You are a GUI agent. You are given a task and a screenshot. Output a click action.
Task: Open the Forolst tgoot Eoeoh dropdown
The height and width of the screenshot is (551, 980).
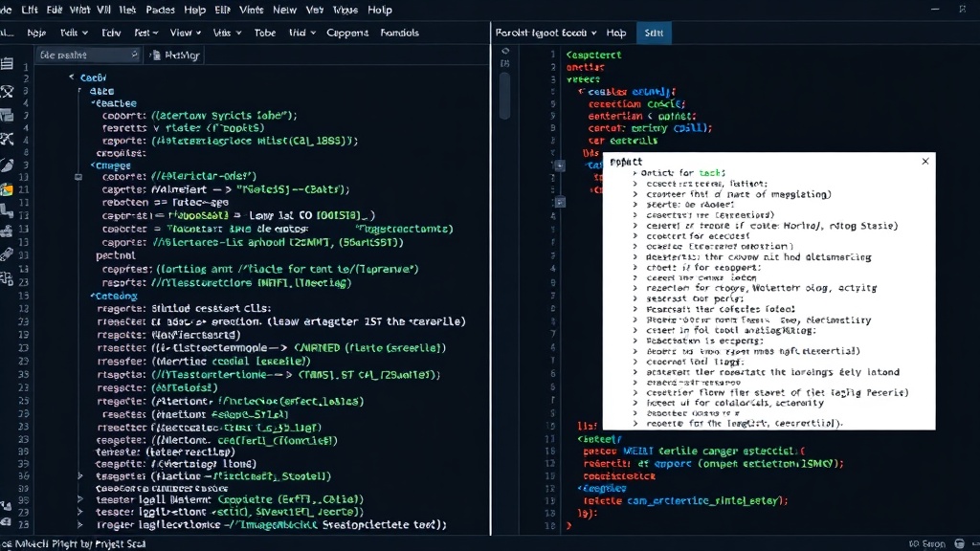[x=546, y=33]
